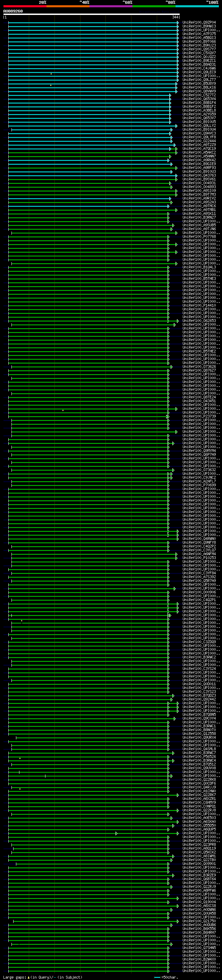Click the UniRef100_Q9LEC9 label
Screen dimensions: 222x980
199,72
